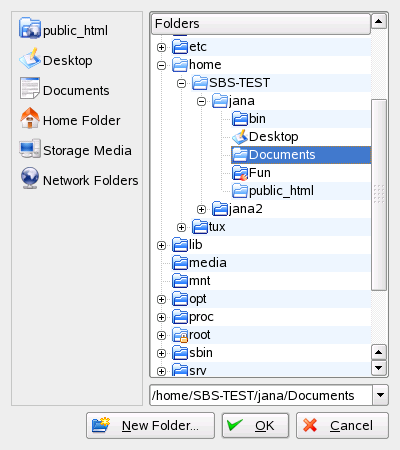Expand the root folder node
Screen dimensions: 400x450
pyautogui.click(x=161, y=335)
